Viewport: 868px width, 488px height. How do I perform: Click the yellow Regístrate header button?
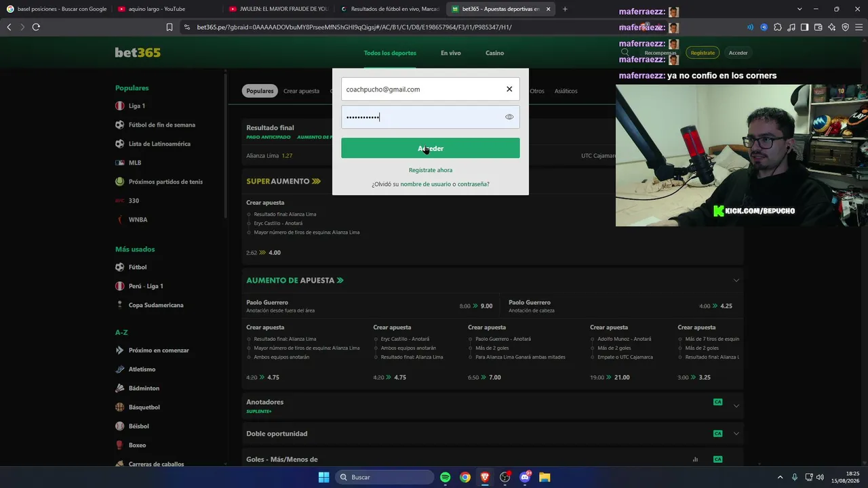703,53
